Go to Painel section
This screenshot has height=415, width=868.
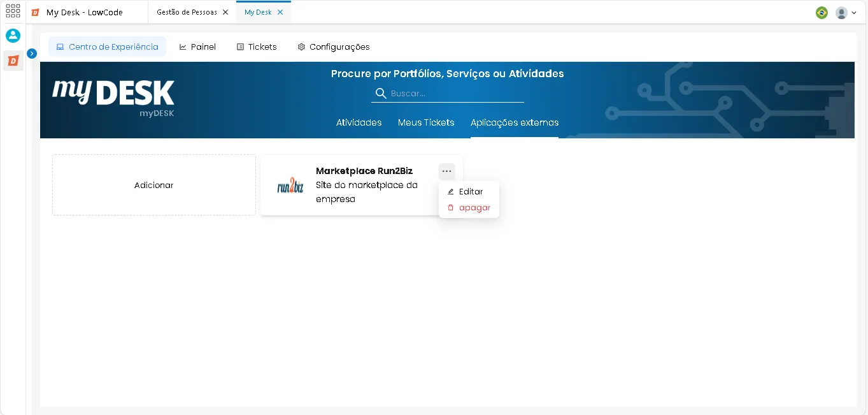pyautogui.click(x=197, y=47)
